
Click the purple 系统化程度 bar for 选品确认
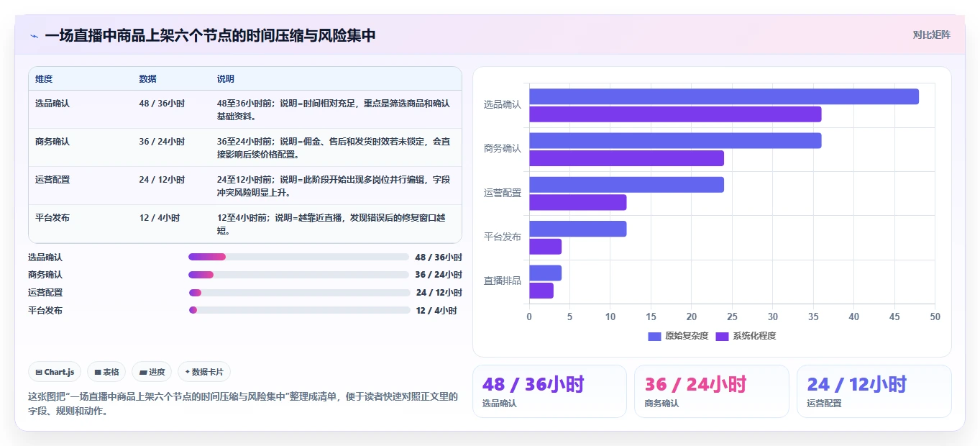675,114
